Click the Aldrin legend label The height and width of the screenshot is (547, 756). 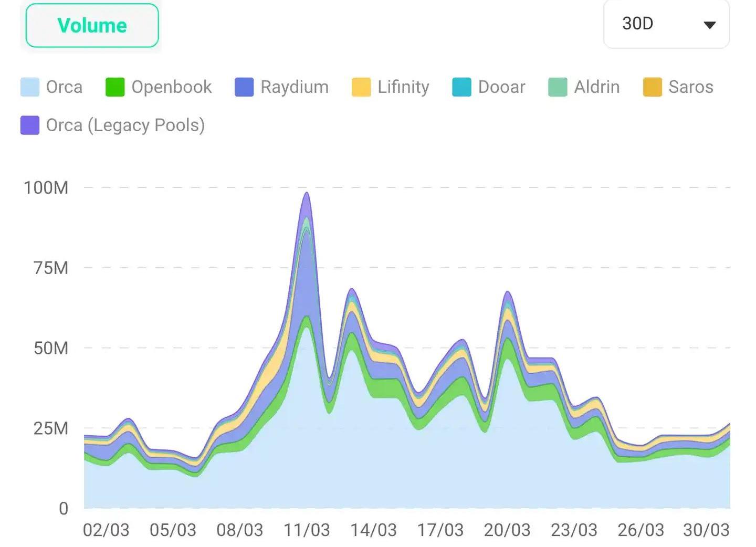point(597,87)
